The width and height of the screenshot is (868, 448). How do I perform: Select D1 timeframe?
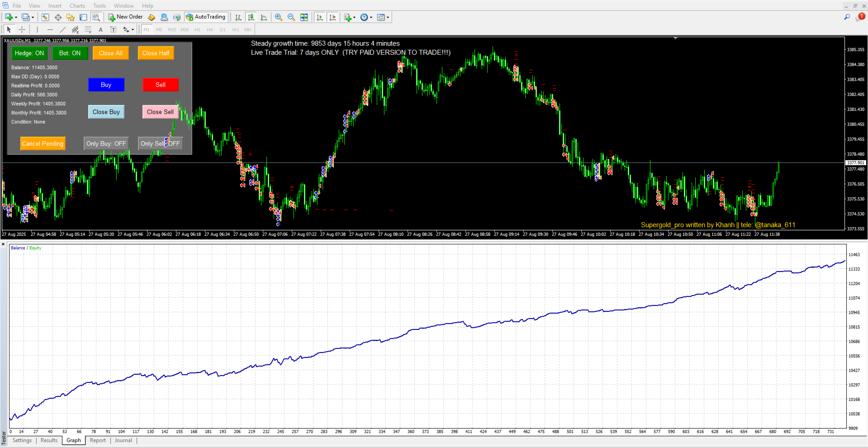[x=223, y=29]
